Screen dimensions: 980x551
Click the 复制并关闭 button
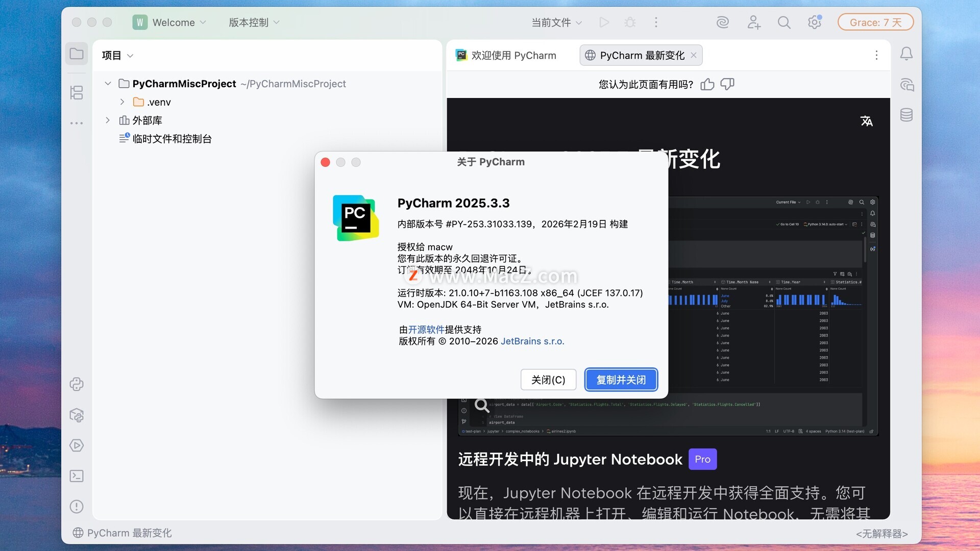tap(621, 380)
